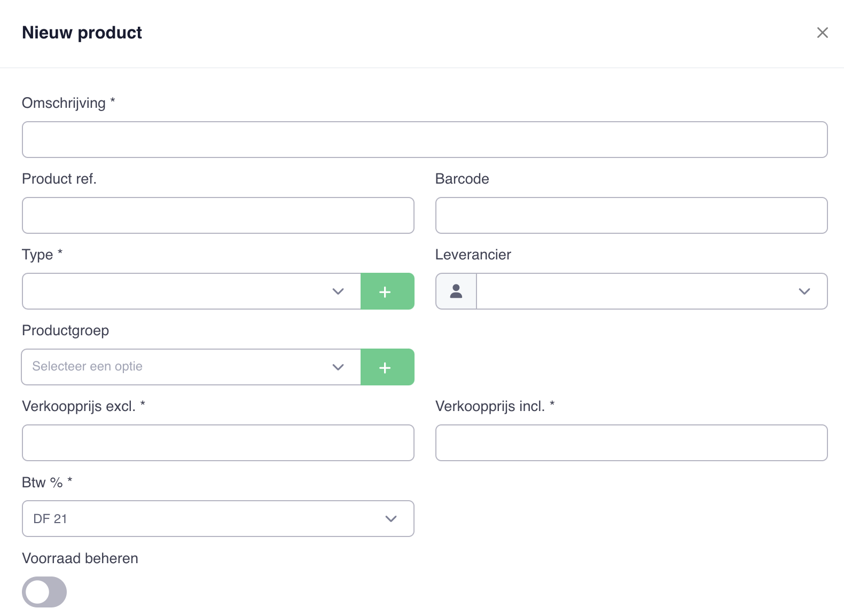Open the Leverancier combo box
This screenshot has width=844, height=616.
(652, 291)
